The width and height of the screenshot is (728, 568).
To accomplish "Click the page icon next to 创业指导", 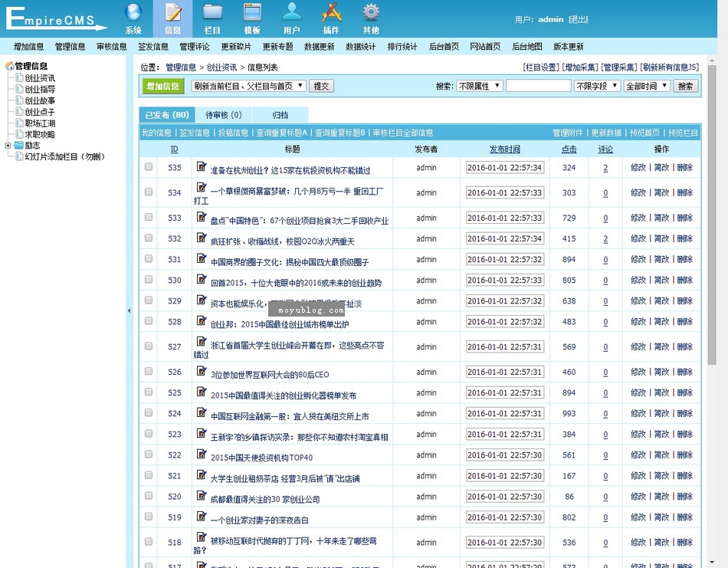I will pyautogui.click(x=19, y=89).
